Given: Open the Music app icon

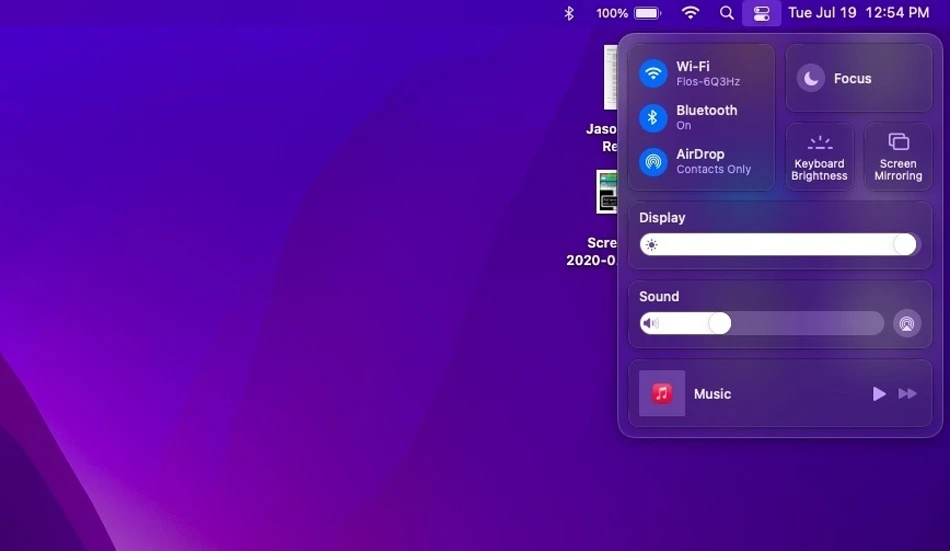Looking at the screenshot, I should point(662,393).
